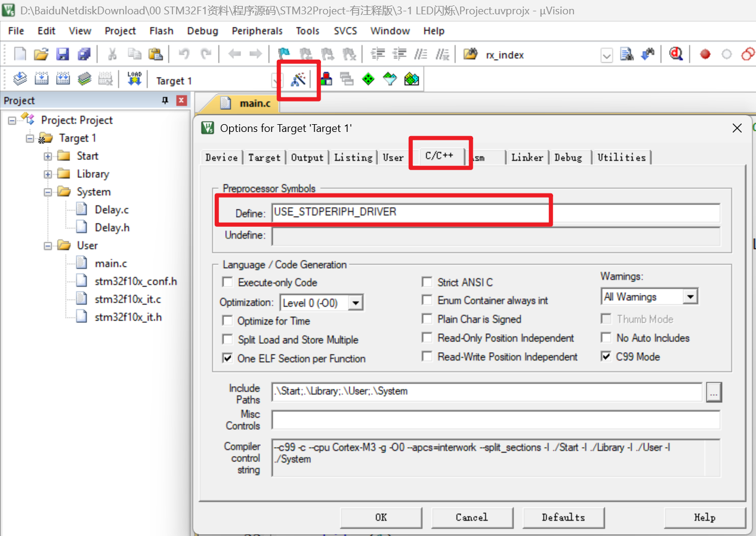The height and width of the screenshot is (536, 756).
Task: Click the Rebuild all target files icon
Action: tap(63, 79)
